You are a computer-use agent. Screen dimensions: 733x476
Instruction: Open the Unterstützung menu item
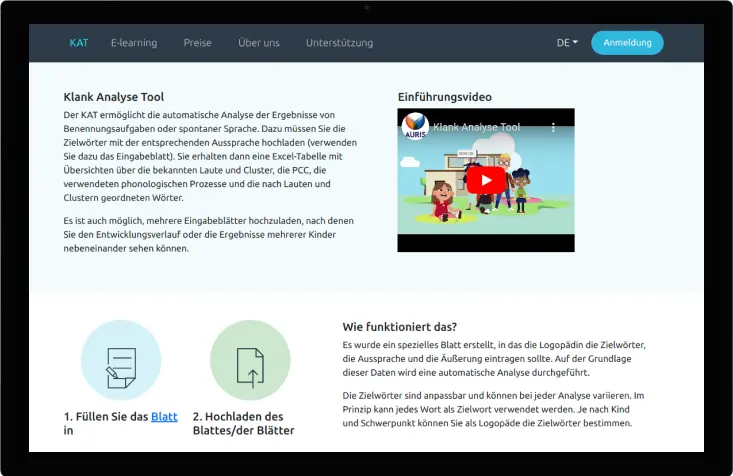[x=339, y=43]
